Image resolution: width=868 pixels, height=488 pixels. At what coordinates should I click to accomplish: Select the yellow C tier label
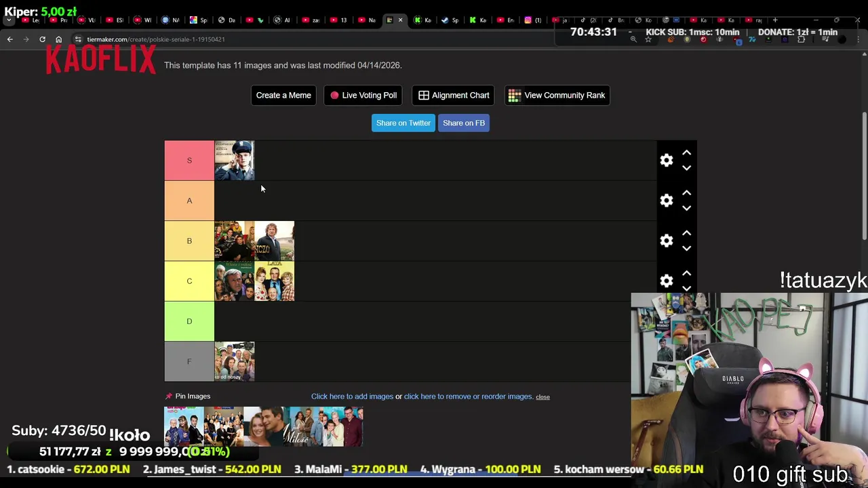pos(189,281)
